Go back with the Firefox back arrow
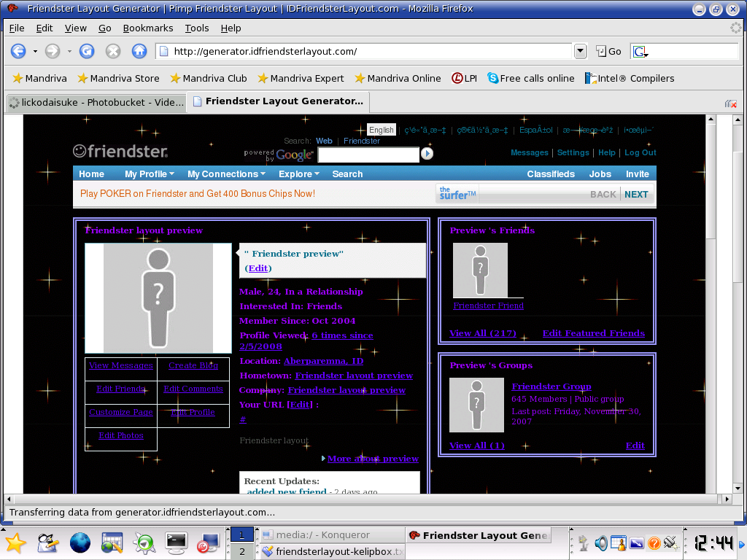 click(x=18, y=51)
